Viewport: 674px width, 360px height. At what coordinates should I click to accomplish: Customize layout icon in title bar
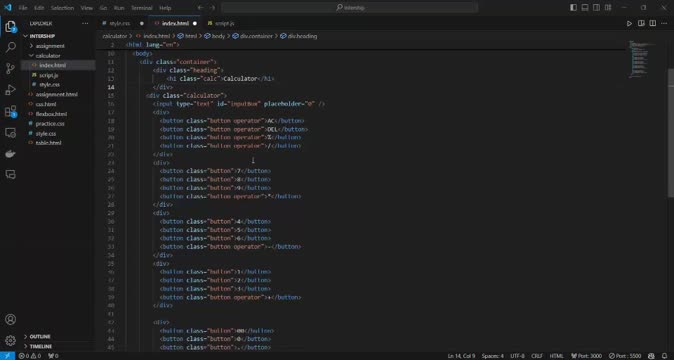pos(608,8)
